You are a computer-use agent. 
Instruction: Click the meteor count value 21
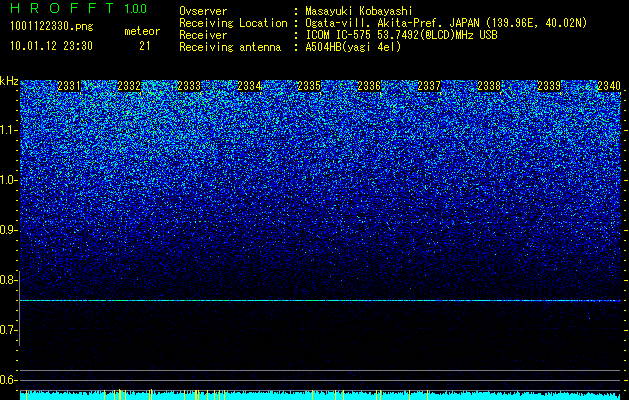click(145, 46)
